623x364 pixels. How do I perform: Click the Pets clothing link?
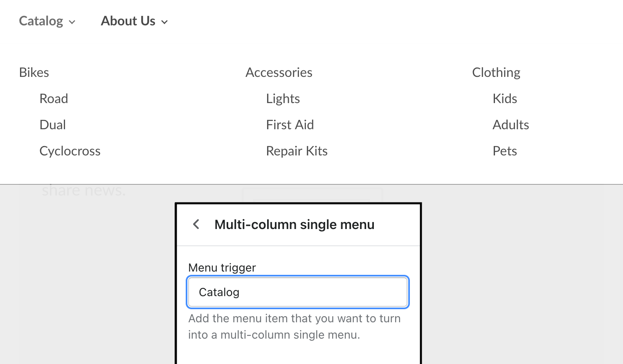(504, 151)
